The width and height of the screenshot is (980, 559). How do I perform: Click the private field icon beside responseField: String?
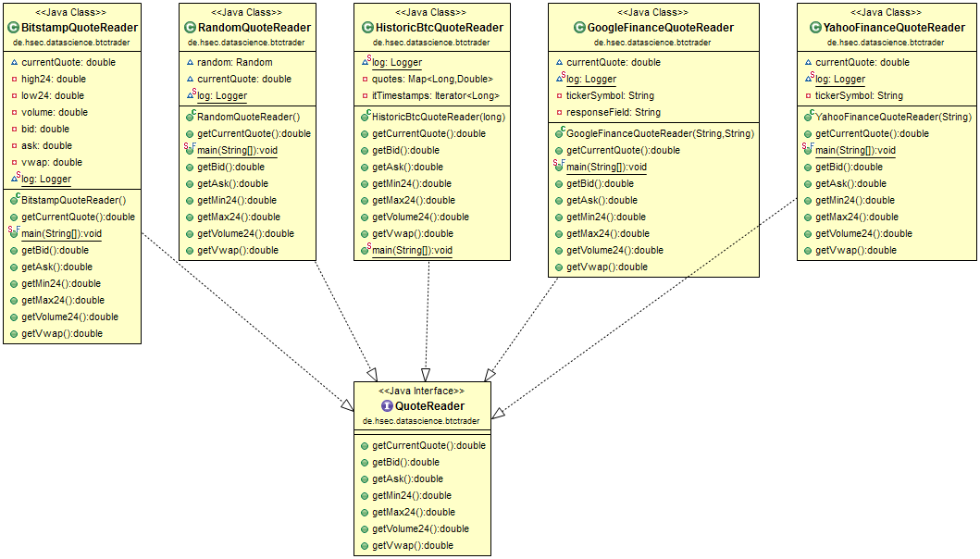click(x=559, y=113)
